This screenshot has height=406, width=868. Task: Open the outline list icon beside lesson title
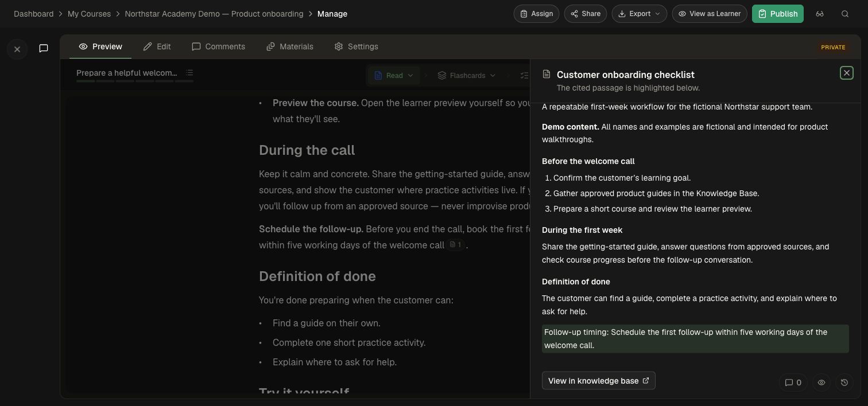[189, 73]
